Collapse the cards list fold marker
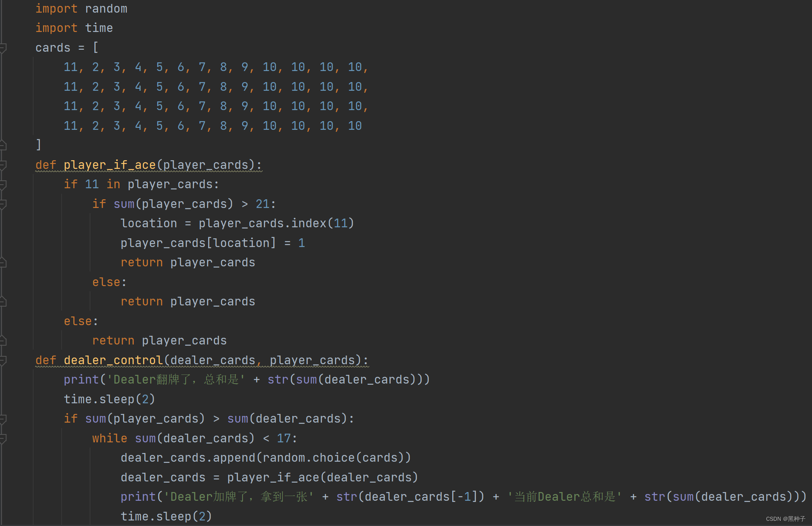 [x=3, y=48]
